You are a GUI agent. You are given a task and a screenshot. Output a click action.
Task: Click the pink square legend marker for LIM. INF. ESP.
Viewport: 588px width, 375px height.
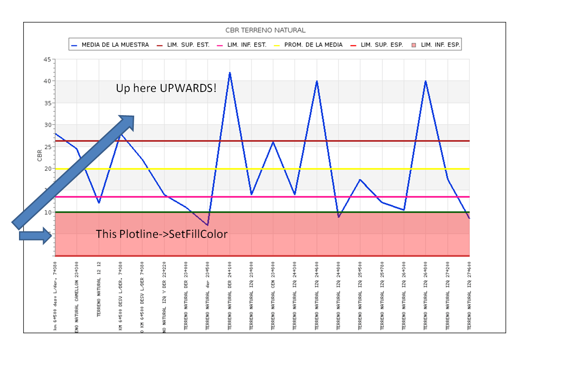coord(414,45)
